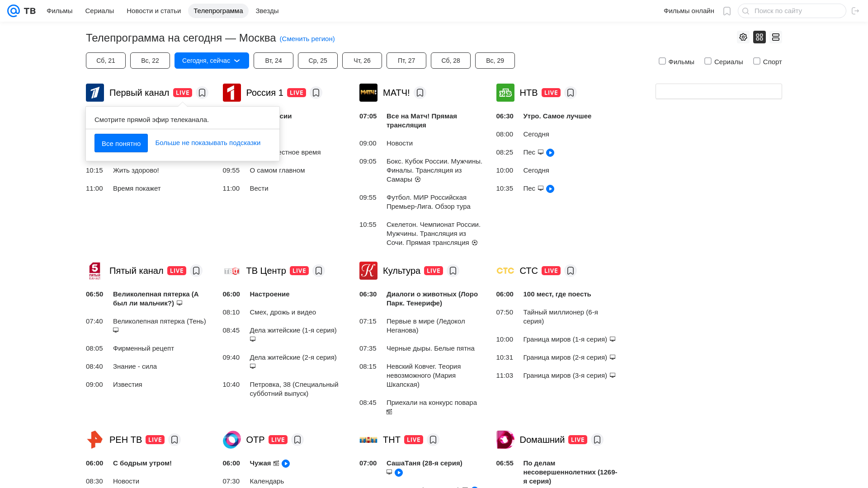Screen dimensions: 868x488
Task: Confirm tooltip with Все понятно button
Action: point(121,143)
